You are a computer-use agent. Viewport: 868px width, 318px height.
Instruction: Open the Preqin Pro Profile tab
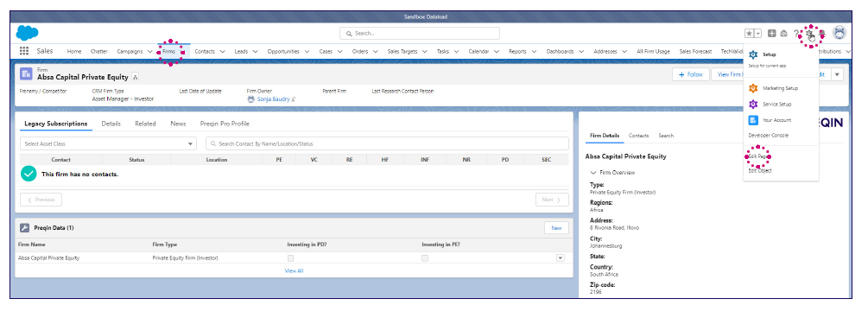(225, 124)
